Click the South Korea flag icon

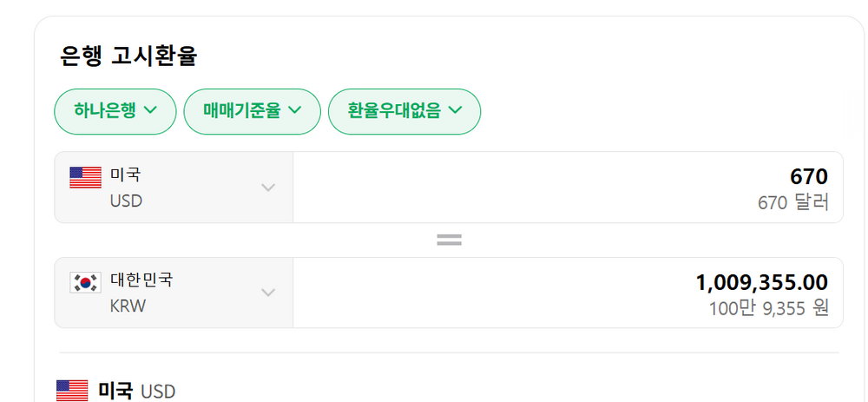(x=85, y=282)
